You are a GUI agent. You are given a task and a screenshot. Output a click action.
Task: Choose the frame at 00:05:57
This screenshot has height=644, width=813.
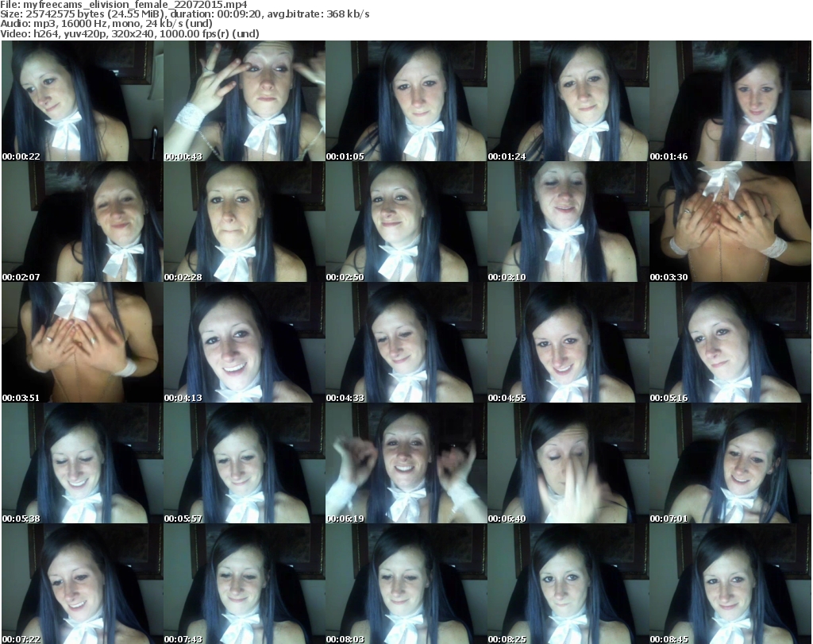[x=245, y=463]
